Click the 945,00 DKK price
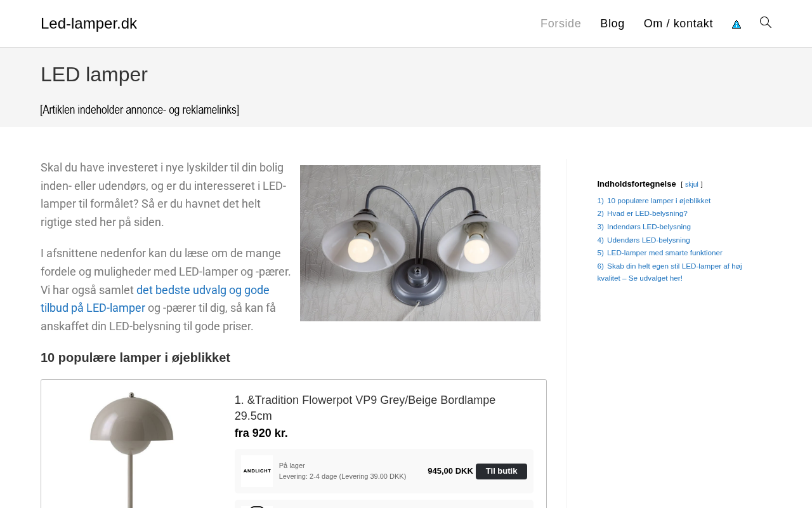Viewport: 812px width, 508px height. [x=450, y=471]
